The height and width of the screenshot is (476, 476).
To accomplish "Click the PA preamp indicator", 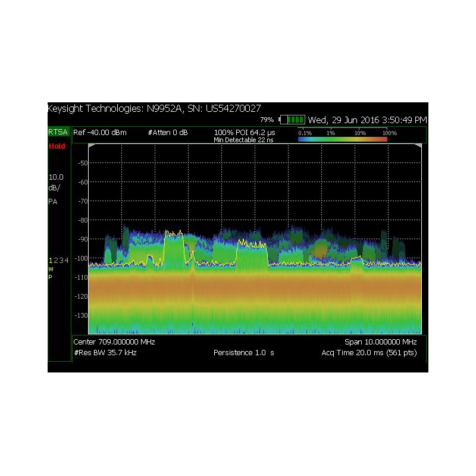I will point(53,202).
